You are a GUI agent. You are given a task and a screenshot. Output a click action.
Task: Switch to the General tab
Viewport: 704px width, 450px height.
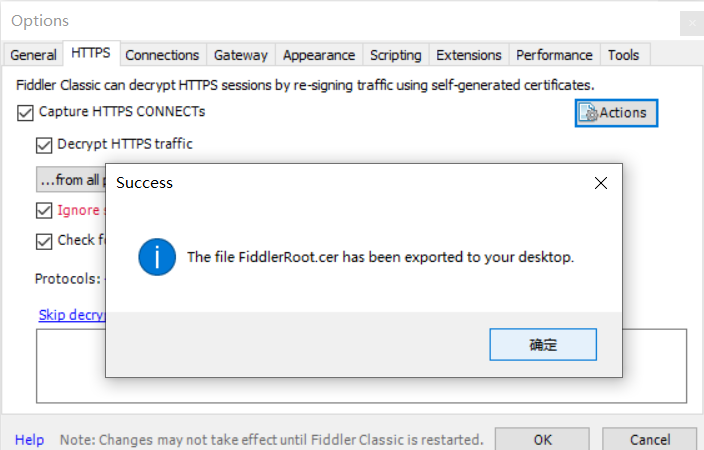pyautogui.click(x=33, y=55)
